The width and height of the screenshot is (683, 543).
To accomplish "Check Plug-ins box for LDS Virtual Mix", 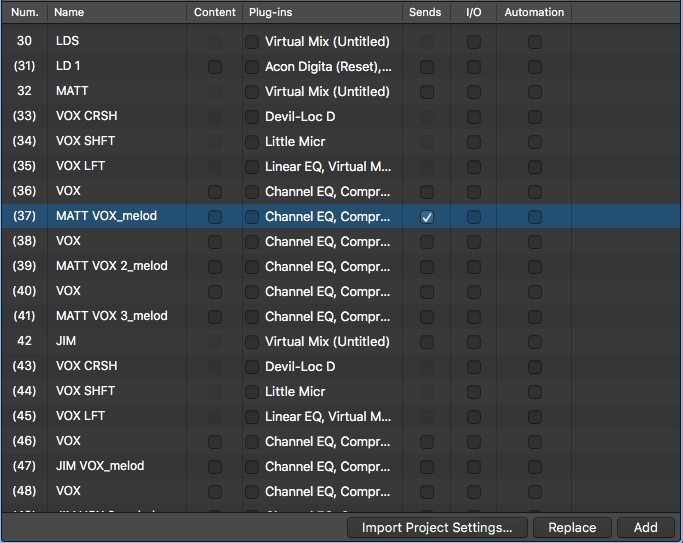I will point(252,42).
